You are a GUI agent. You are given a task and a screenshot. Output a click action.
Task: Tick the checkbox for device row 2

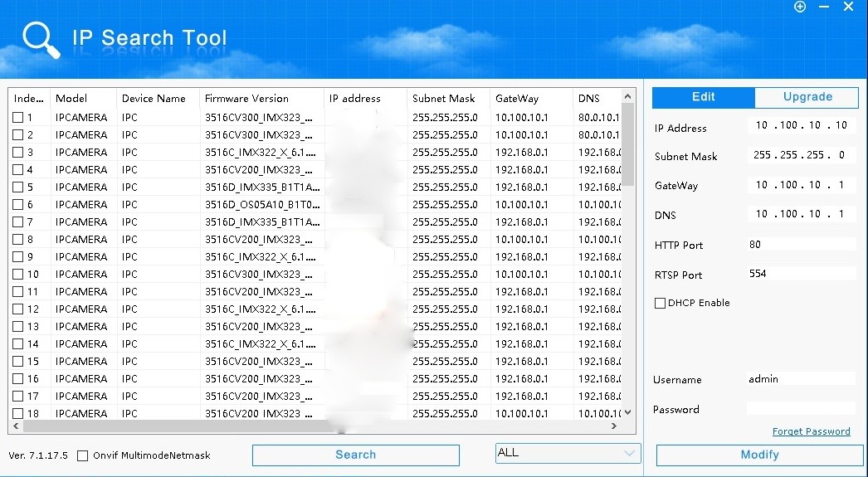(17, 134)
